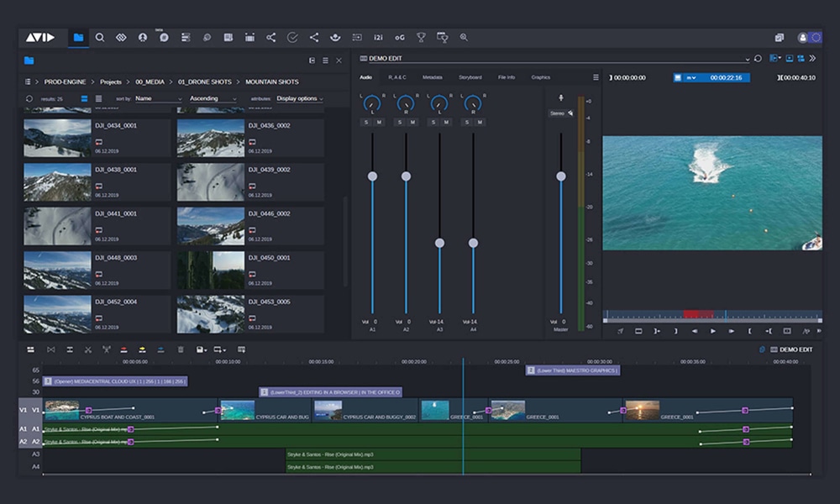Open the Stereo master output dropdown
The width and height of the screenshot is (840, 504).
pyautogui.click(x=561, y=113)
